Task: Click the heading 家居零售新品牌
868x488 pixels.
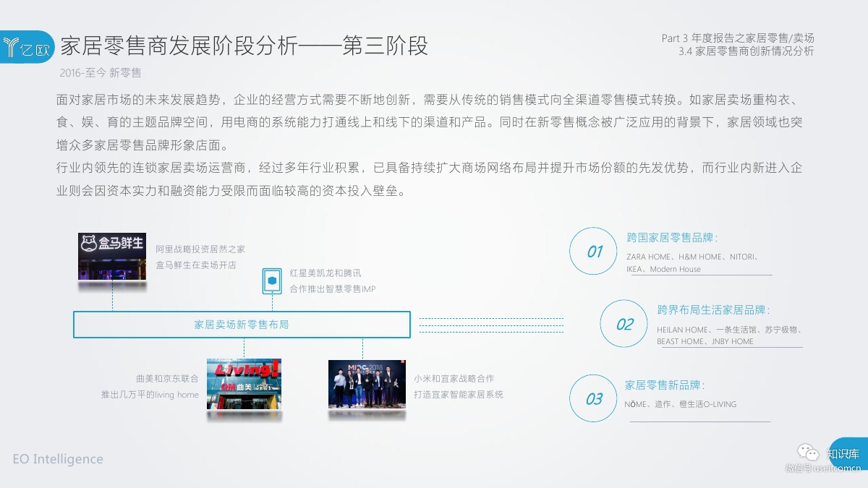Action: point(664,385)
